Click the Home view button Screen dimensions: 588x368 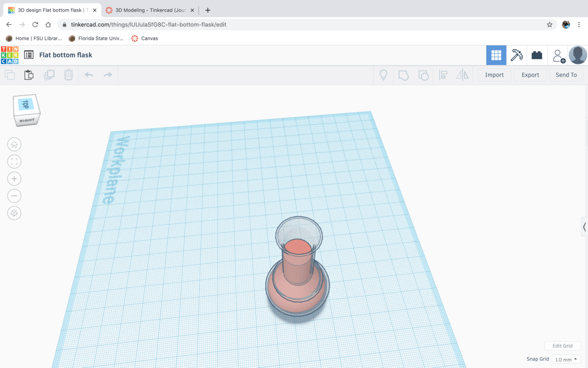coord(14,144)
